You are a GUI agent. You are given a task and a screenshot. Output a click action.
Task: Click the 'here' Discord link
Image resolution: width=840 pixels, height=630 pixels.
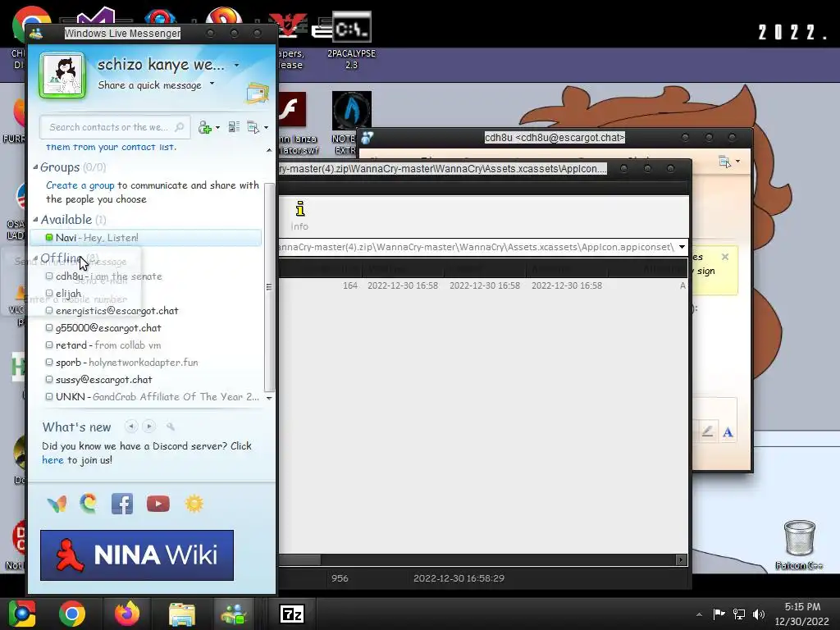[x=52, y=460]
